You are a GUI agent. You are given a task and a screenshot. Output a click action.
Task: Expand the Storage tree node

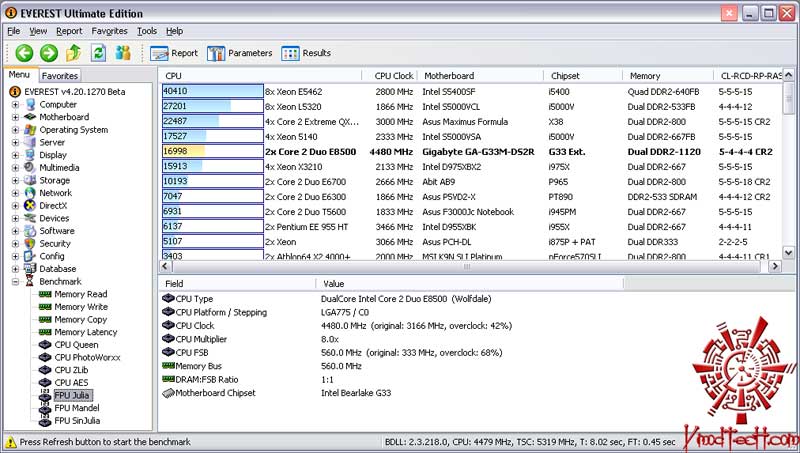15,181
